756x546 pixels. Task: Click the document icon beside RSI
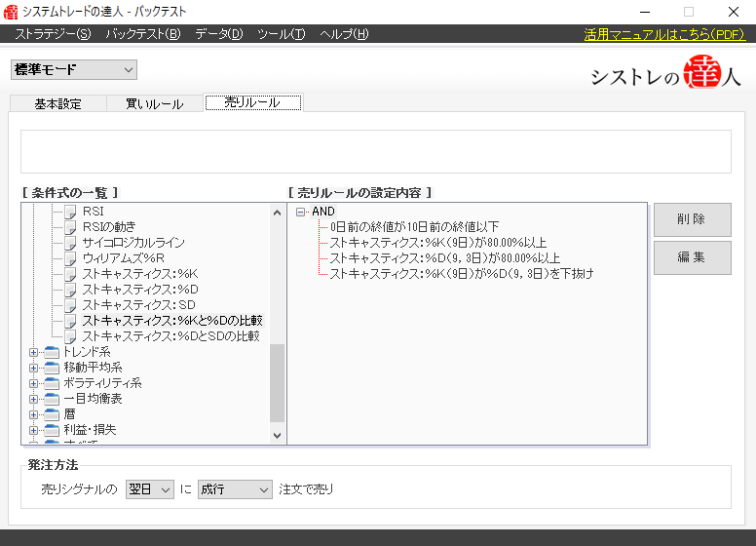pos(70,212)
